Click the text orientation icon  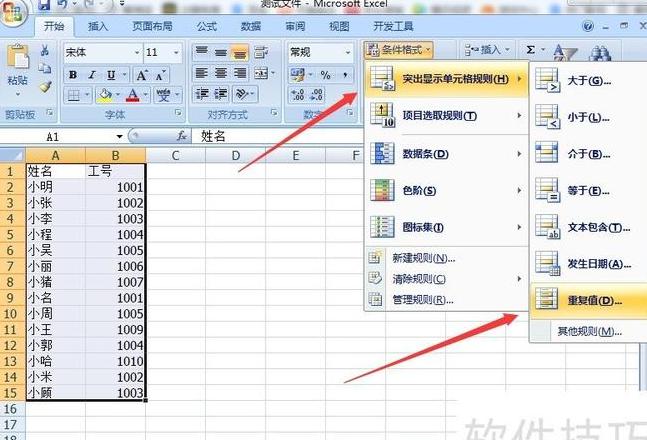241,94
